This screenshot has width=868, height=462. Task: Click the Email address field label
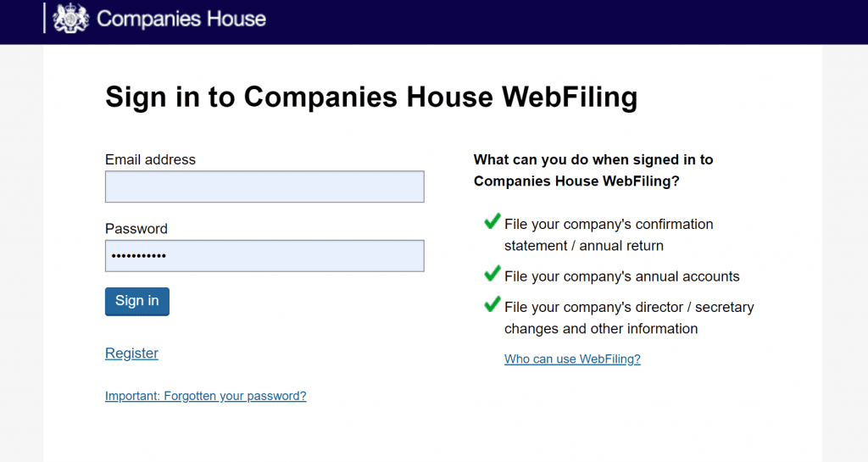click(x=150, y=159)
